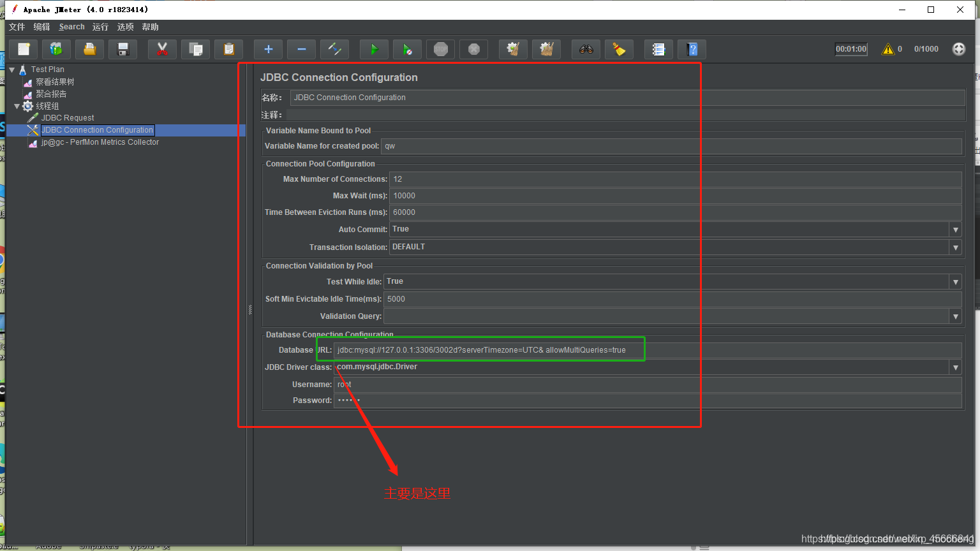
Task: Click the Help question mark icon
Action: (692, 49)
